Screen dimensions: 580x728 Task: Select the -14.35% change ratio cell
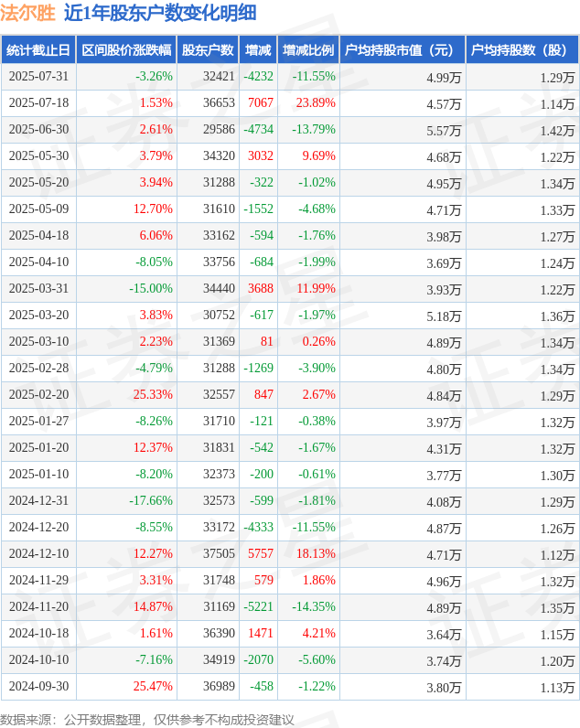[313, 607]
